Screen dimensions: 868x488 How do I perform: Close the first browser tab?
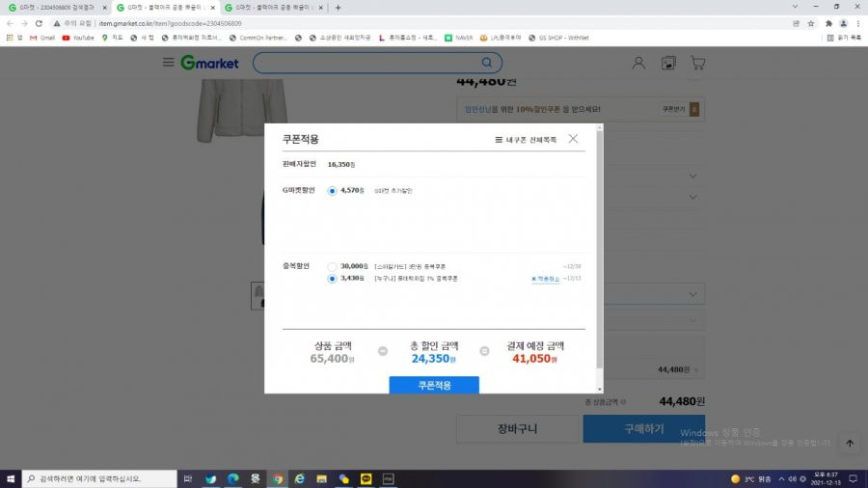pos(104,8)
